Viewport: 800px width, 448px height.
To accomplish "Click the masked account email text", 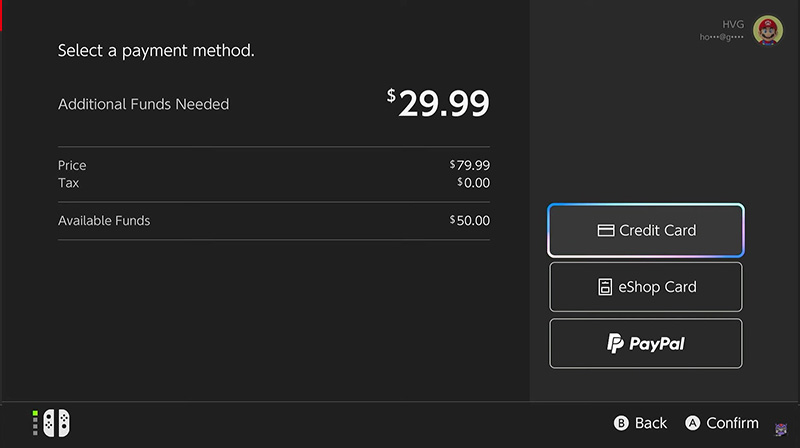I will 721,37.
